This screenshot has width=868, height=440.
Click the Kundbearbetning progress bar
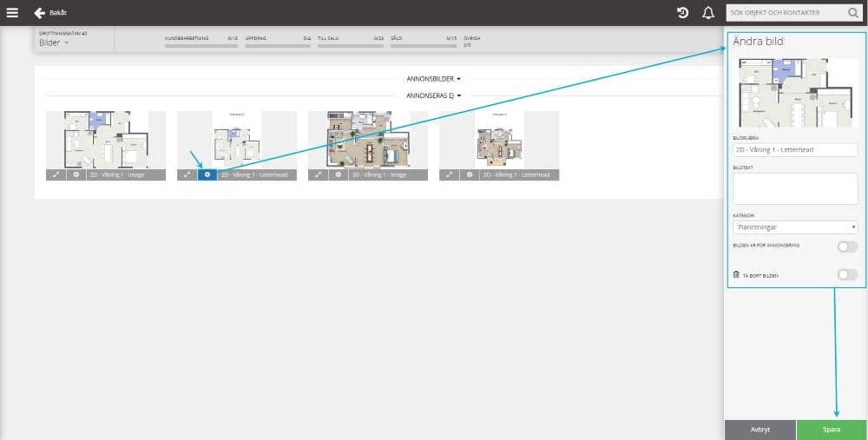[201, 46]
